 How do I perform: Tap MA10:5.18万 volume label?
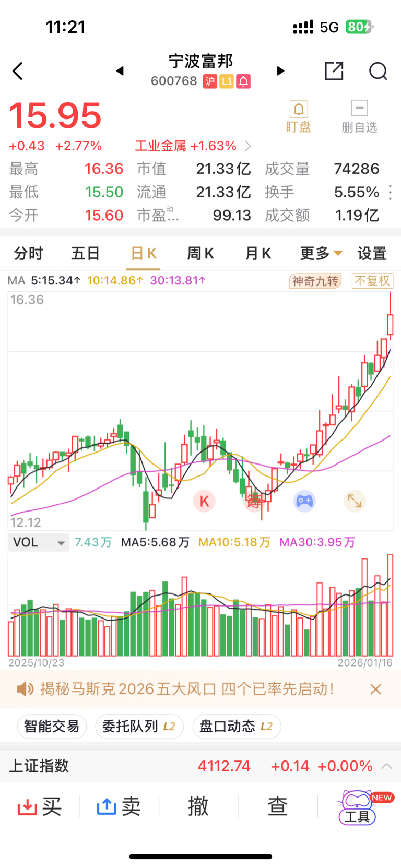tap(234, 542)
